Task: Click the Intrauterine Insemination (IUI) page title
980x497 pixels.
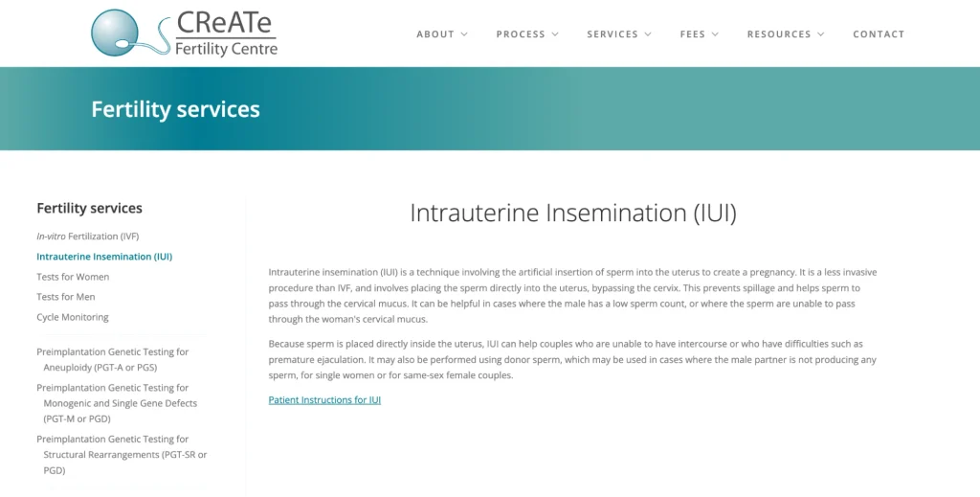Action: tap(573, 213)
